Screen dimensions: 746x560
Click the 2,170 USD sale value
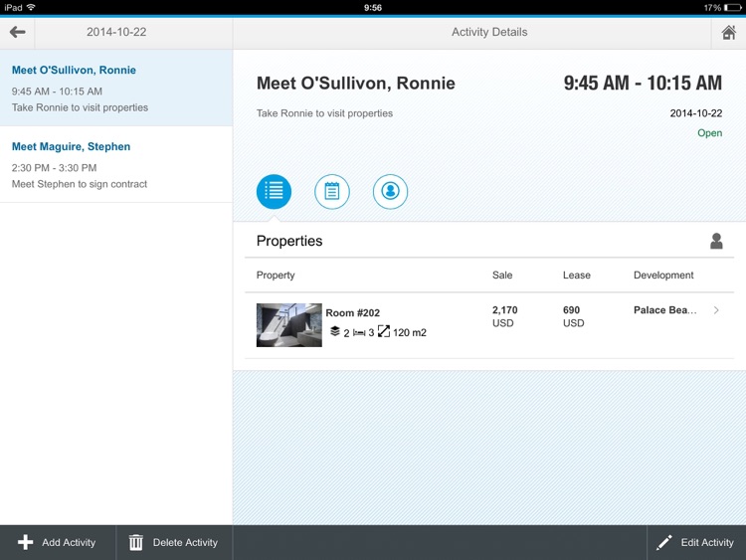[504, 316]
